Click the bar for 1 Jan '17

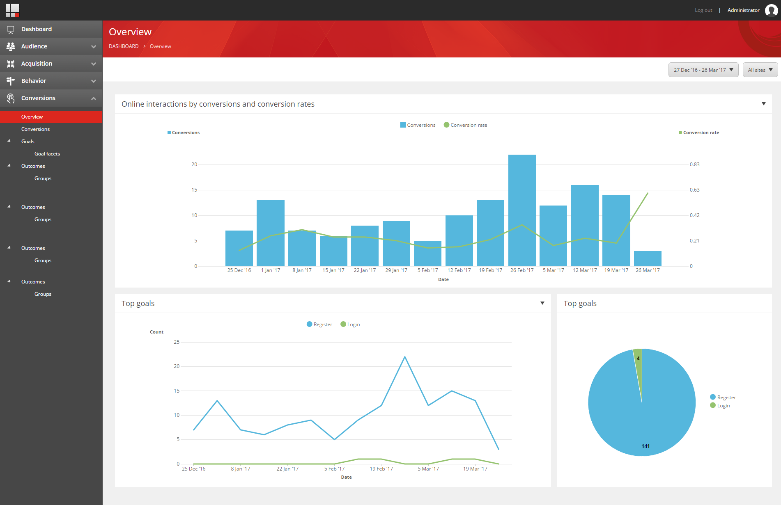coord(270,233)
